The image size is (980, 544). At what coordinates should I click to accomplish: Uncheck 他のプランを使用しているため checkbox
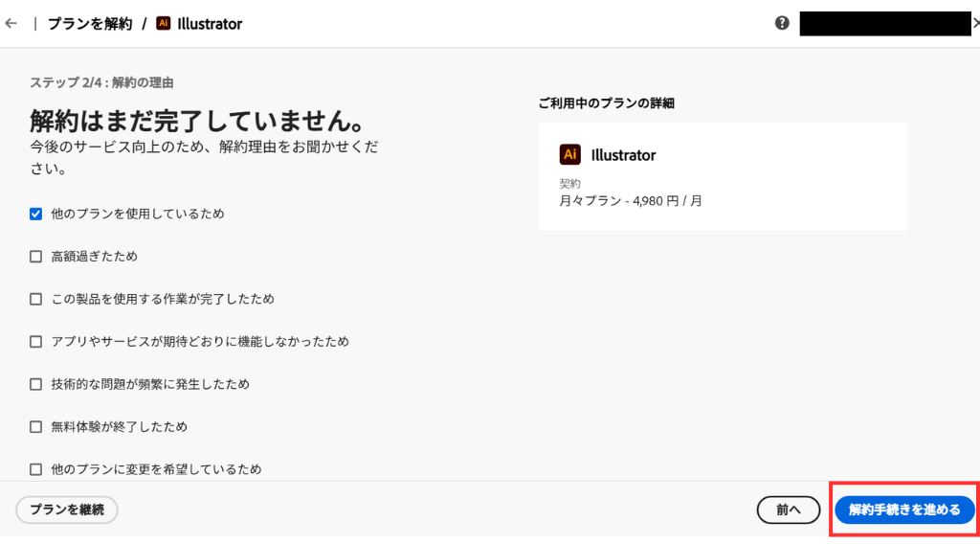(x=36, y=214)
